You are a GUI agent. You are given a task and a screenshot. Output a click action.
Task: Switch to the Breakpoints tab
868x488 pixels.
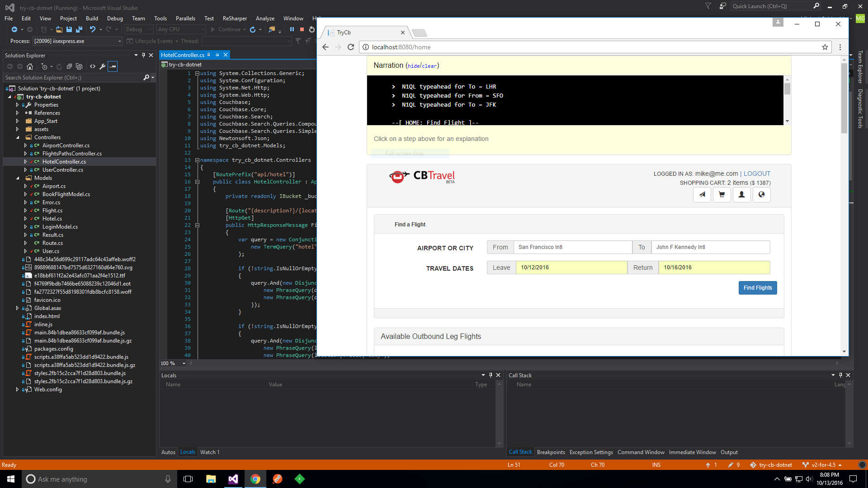(x=551, y=452)
